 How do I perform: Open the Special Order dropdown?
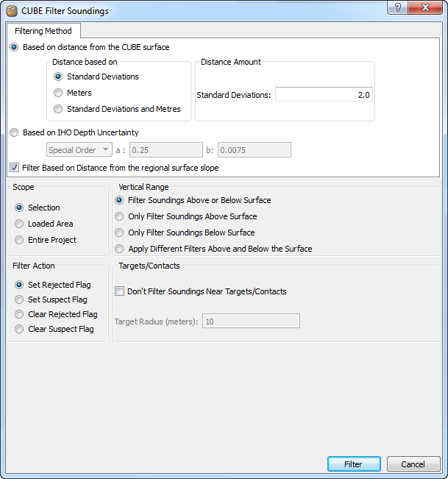click(x=79, y=150)
